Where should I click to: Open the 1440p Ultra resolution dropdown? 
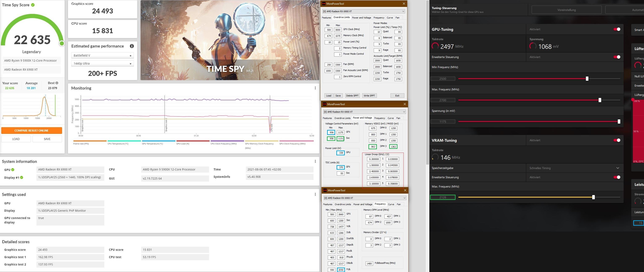tap(102, 63)
